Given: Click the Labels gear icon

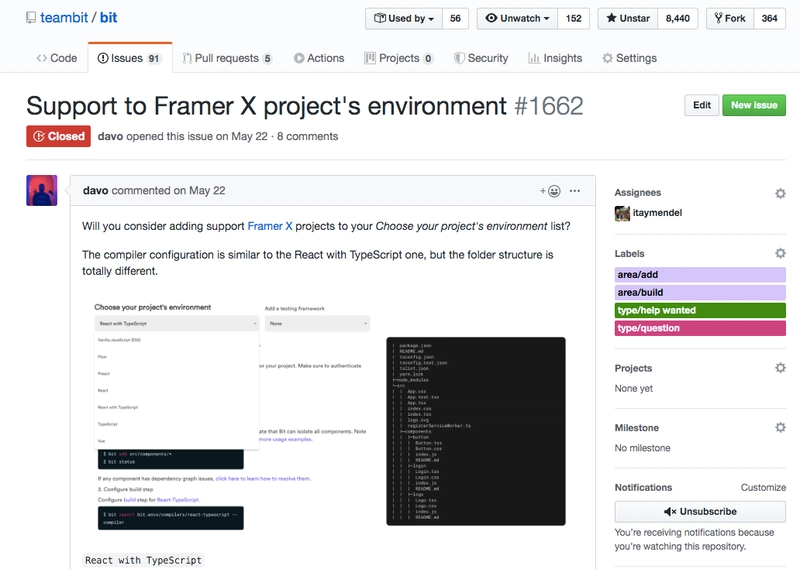Looking at the screenshot, I should (x=780, y=254).
